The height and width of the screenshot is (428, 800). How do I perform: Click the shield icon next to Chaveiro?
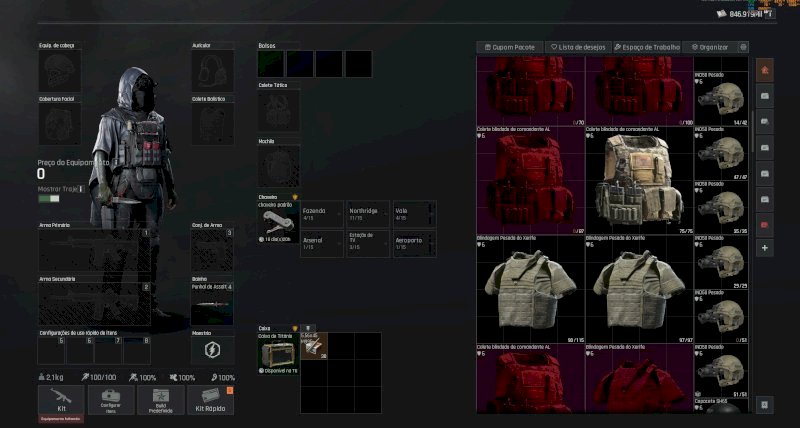point(295,197)
